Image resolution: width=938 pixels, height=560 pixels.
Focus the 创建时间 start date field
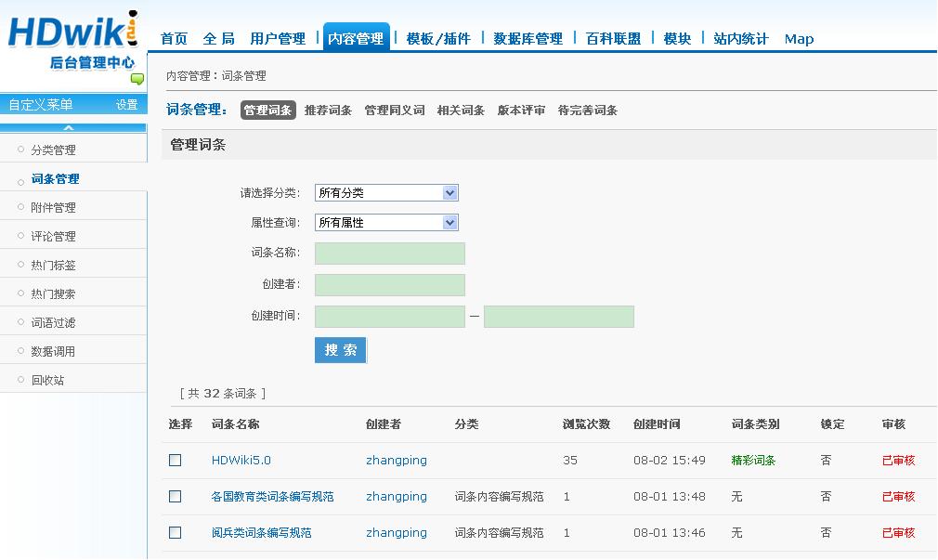point(389,317)
